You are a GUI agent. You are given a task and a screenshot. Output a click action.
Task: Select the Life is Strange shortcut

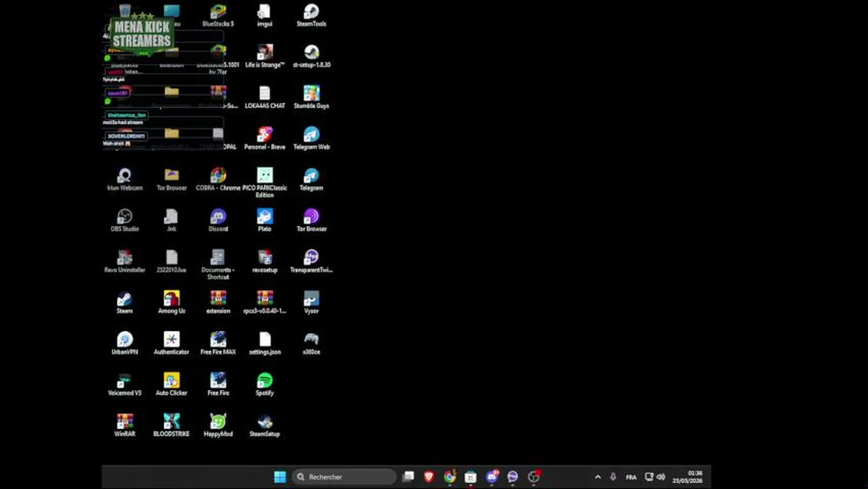coord(264,56)
